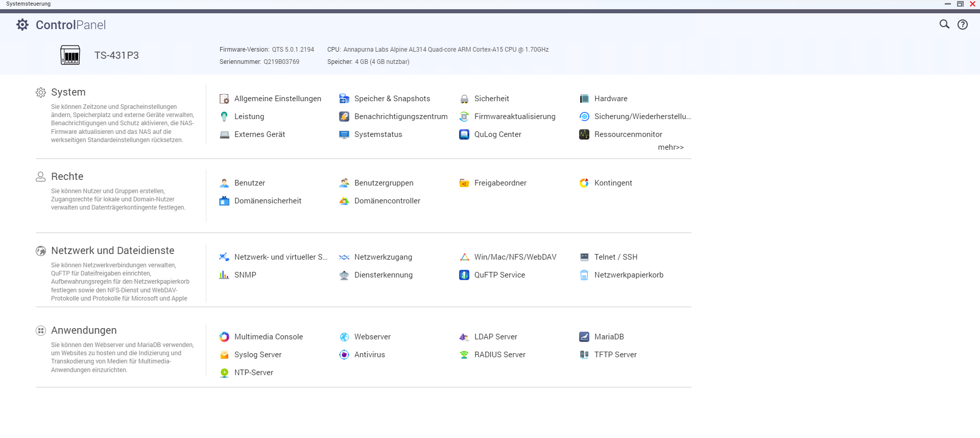Click the Leistung lightbulb icon
The width and height of the screenshot is (980, 438).
[x=224, y=117]
